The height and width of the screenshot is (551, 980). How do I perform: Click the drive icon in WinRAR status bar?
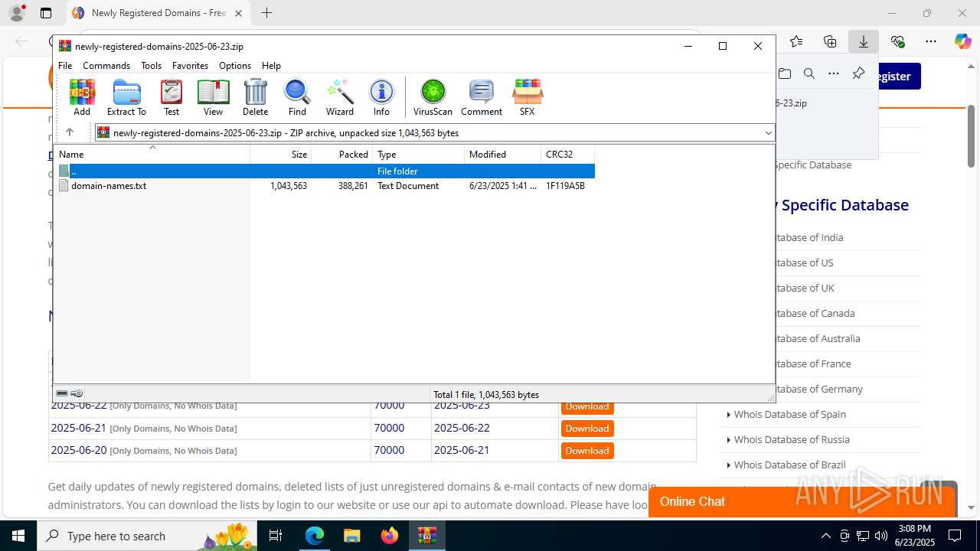(x=62, y=393)
